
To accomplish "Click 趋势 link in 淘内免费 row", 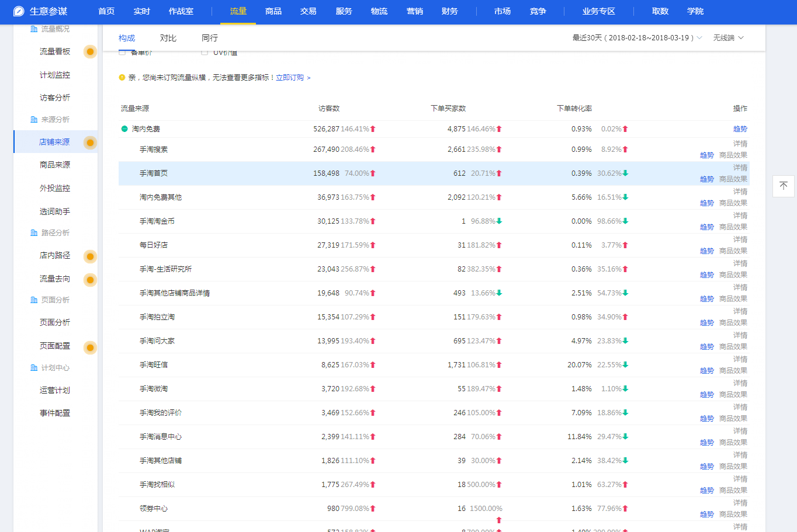I will pyautogui.click(x=740, y=128).
